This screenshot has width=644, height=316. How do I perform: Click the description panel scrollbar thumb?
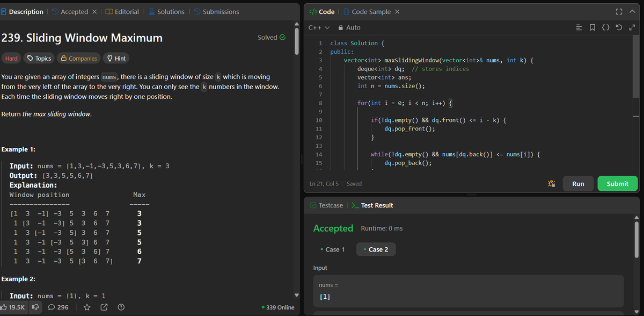(297, 40)
